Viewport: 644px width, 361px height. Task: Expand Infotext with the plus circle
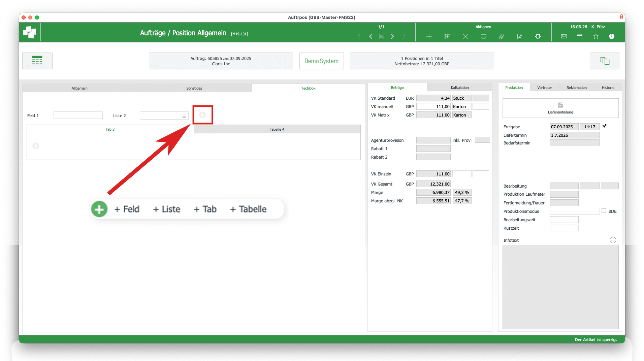(613, 240)
